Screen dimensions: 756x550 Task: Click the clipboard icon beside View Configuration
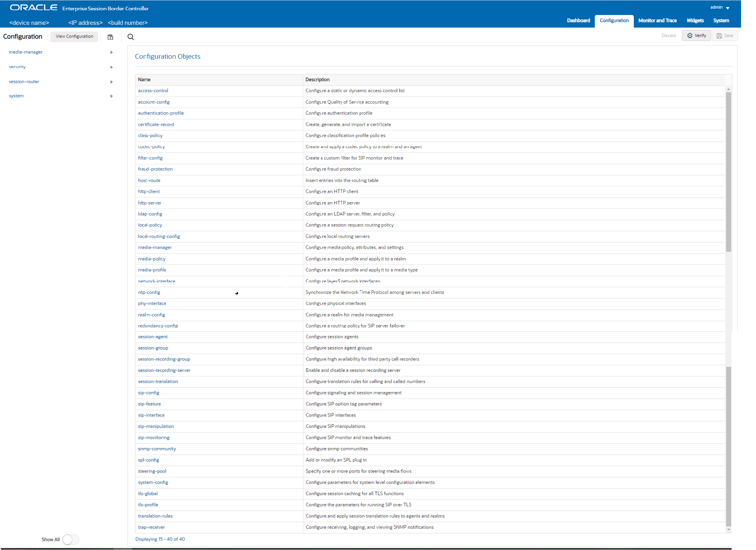pyautogui.click(x=110, y=37)
